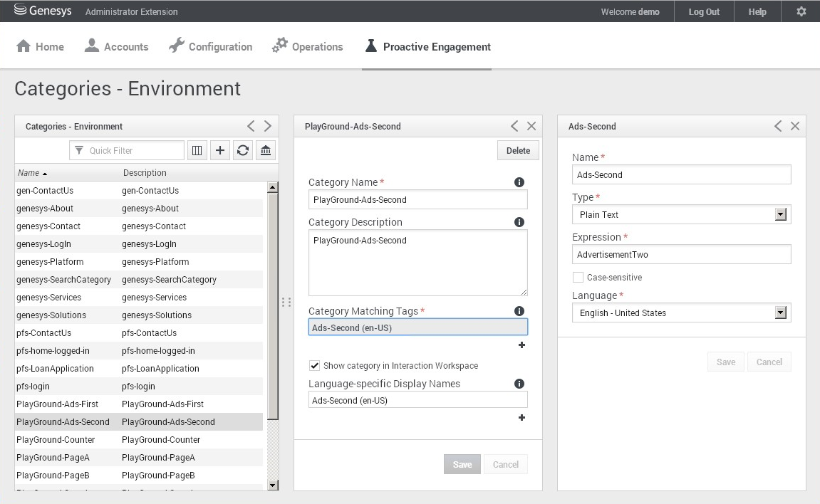Screen dimensions: 820x504
Task: Open the Type dropdown showing Plain Text
Action: 780,214
